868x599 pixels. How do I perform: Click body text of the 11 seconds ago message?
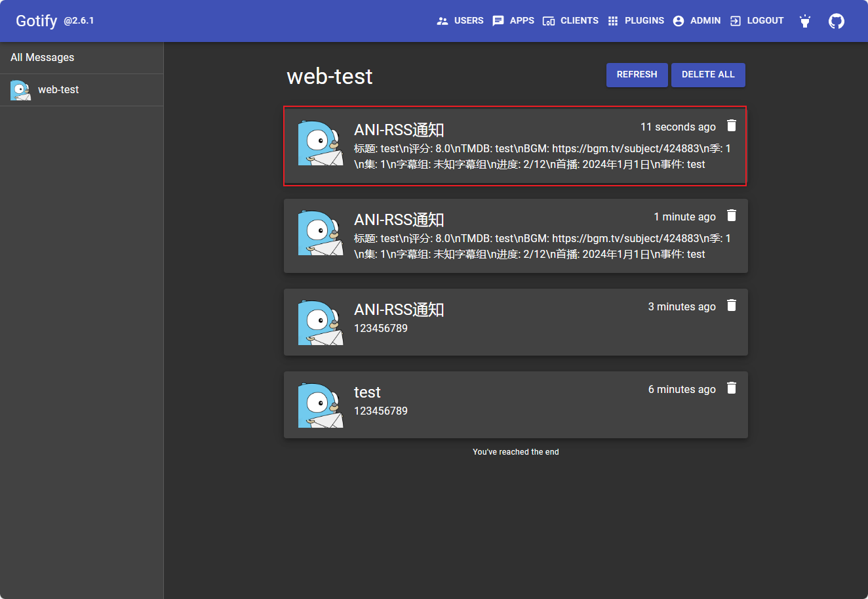pos(542,157)
